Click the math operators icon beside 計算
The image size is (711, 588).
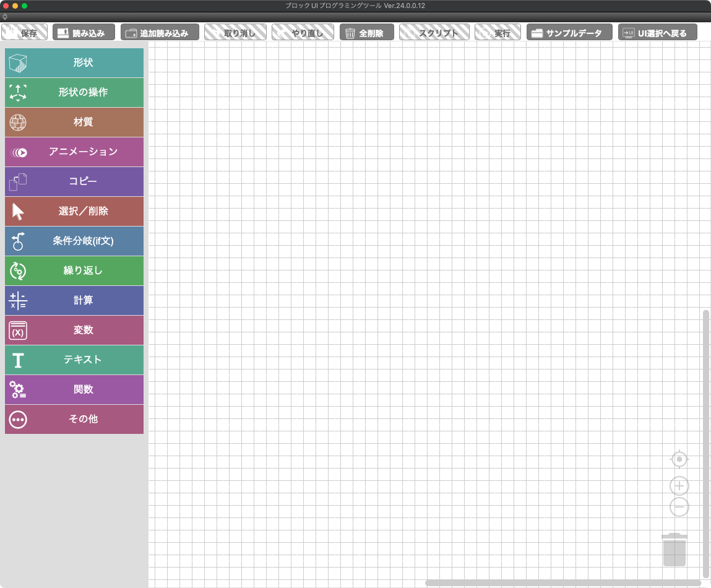pyautogui.click(x=18, y=301)
